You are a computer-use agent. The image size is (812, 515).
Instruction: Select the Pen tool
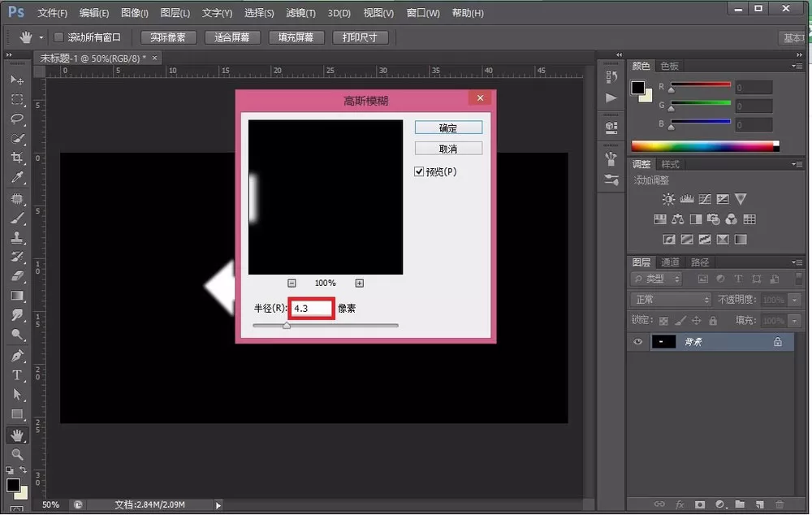point(17,356)
